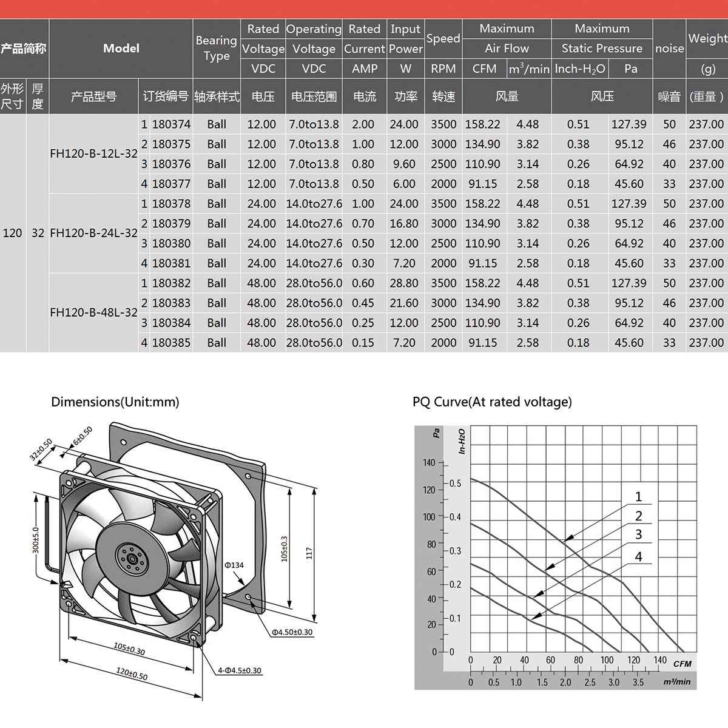Select order number 180384

(171, 323)
